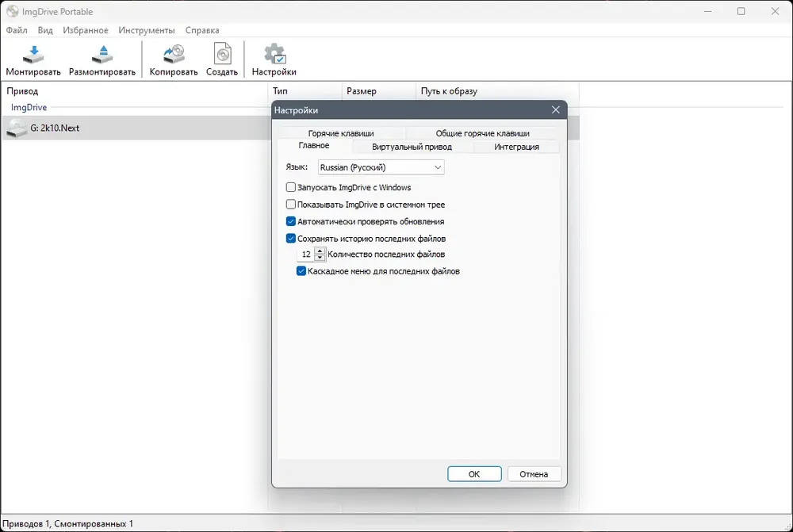Viewport: 793px width, 532px height.
Task: Open the Язык language dropdown
Action: coord(381,167)
